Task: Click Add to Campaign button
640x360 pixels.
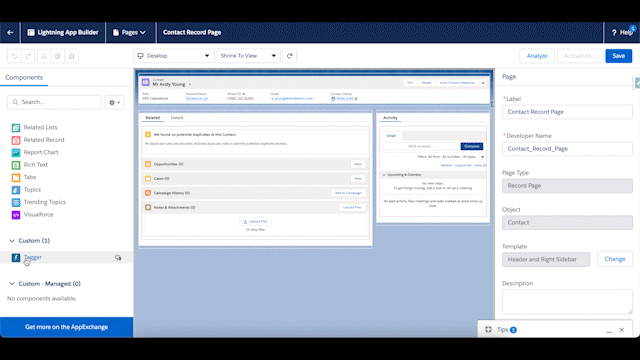Action: pos(348,193)
